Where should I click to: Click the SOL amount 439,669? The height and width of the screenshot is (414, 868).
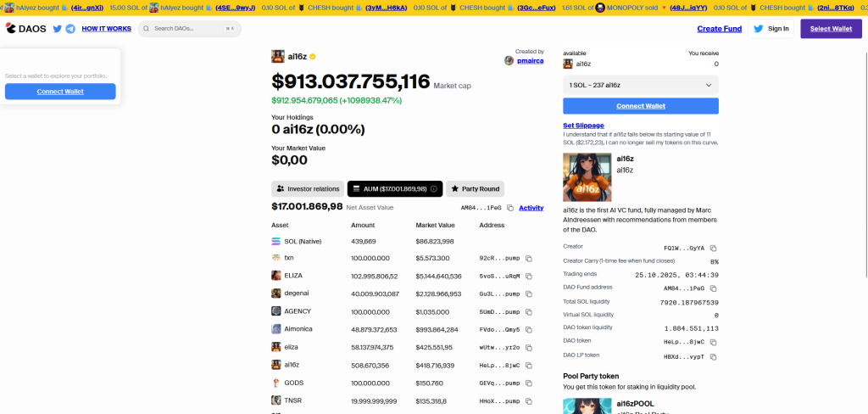[x=364, y=242]
